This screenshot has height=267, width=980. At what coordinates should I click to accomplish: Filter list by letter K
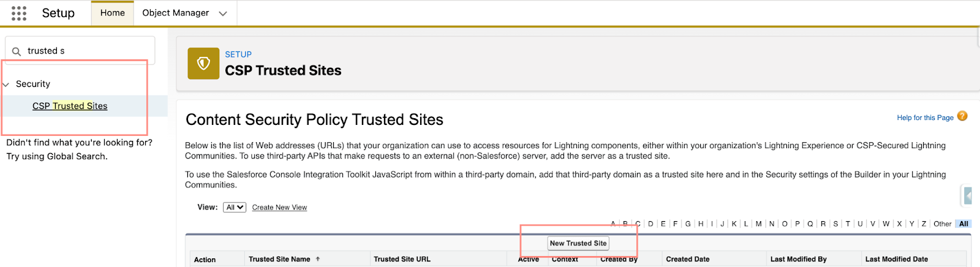point(734,224)
